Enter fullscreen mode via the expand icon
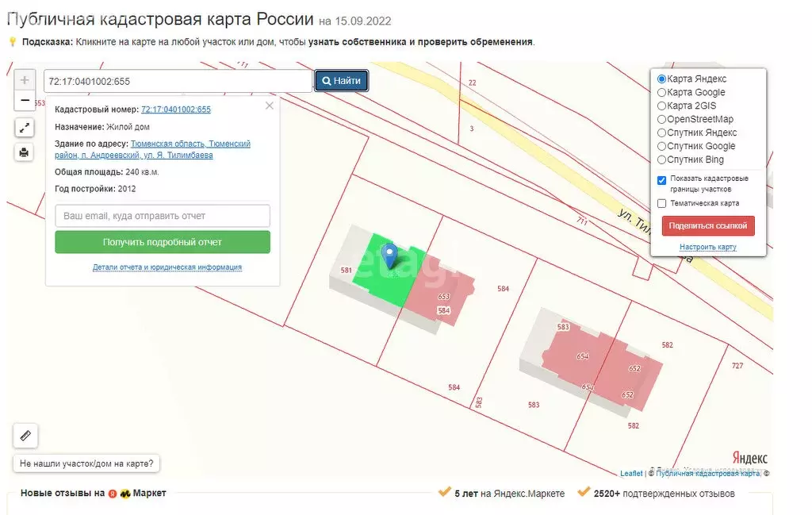812x515 pixels. tap(25, 127)
